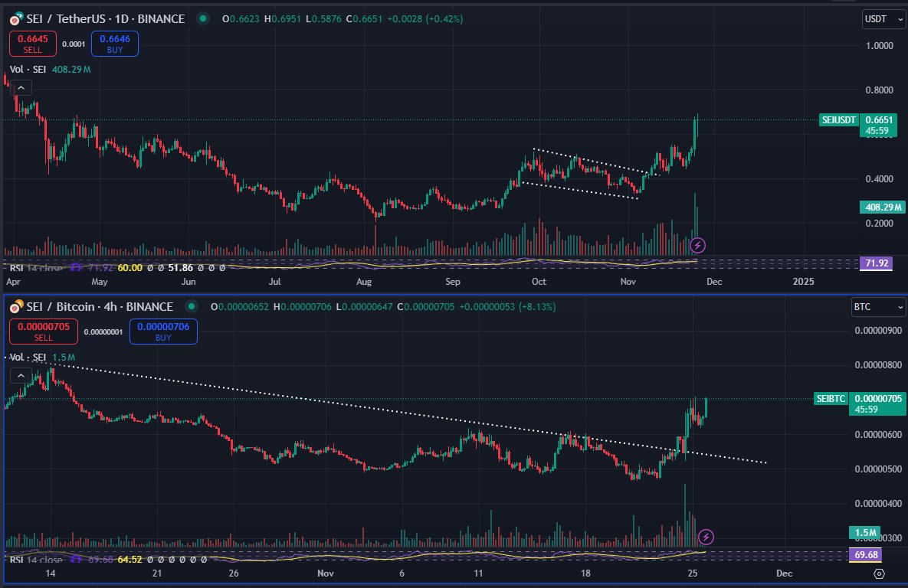908x588 pixels.
Task: Click the SEI coin logo on SEI/TetherUS chart
Action: pos(15,18)
